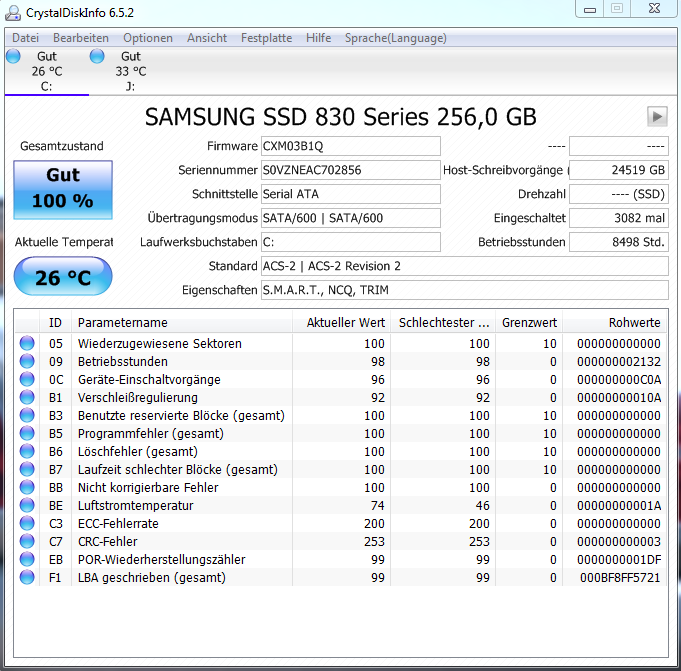The image size is (681, 671).
Task: Close the CrystalDiskInfo window
Action: [x=654, y=9]
